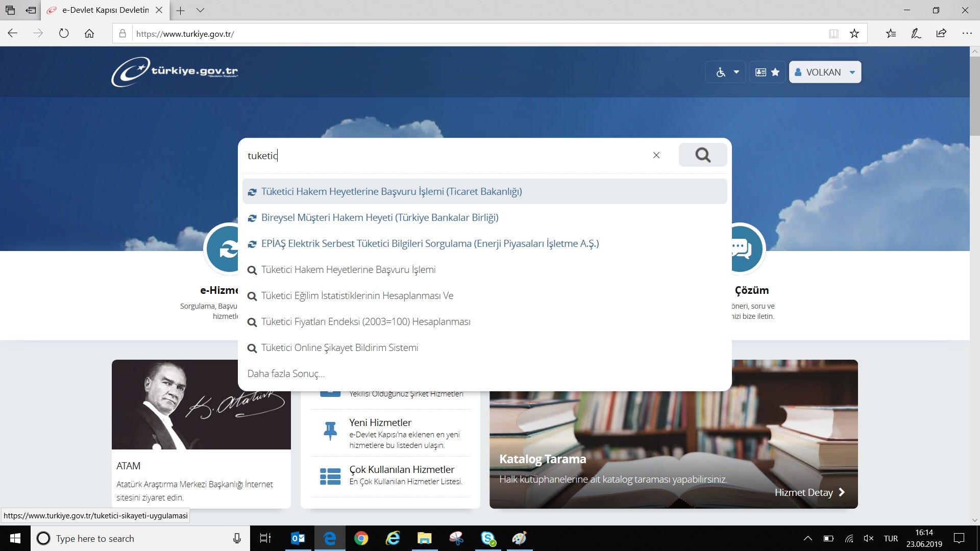Go back with the browser back arrow
Viewport: 980px width, 551px height.
(13, 34)
